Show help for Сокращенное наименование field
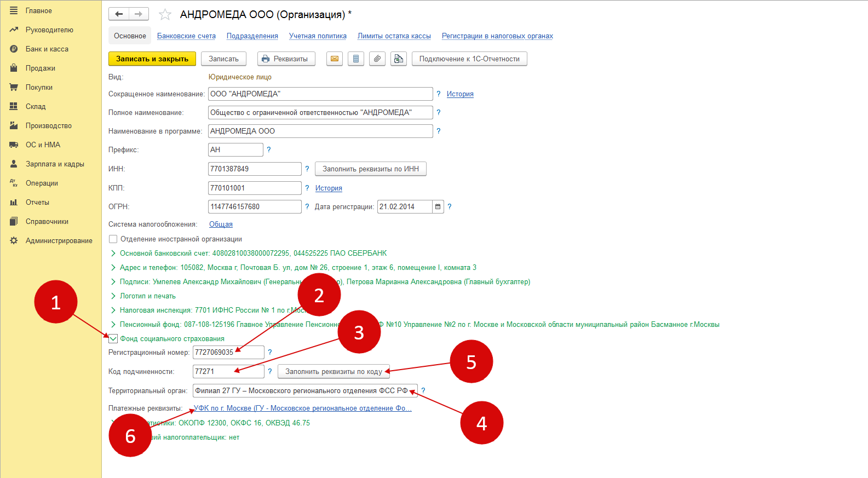 (438, 94)
